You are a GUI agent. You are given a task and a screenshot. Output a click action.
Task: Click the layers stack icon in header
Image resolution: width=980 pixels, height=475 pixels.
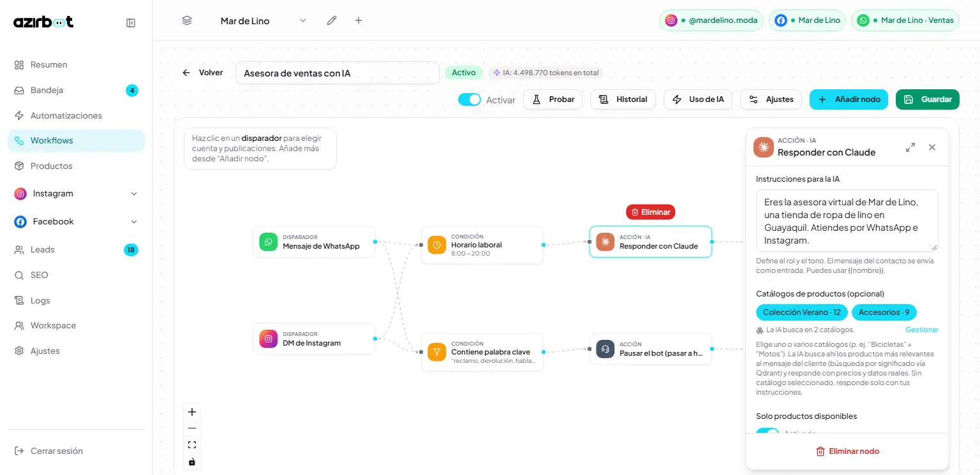click(x=187, y=20)
